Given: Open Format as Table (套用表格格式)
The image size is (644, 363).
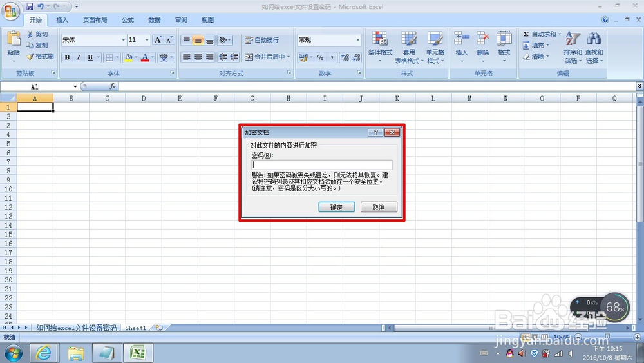Looking at the screenshot, I should click(x=409, y=47).
